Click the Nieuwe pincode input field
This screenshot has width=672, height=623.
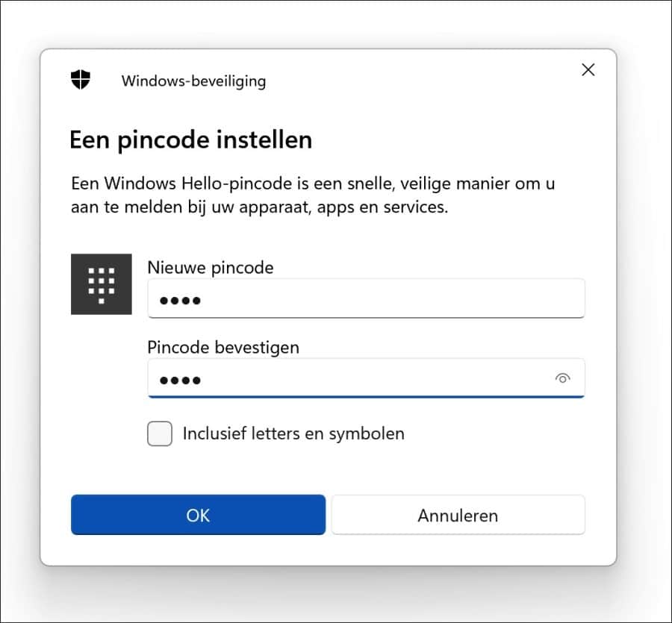[x=366, y=298]
